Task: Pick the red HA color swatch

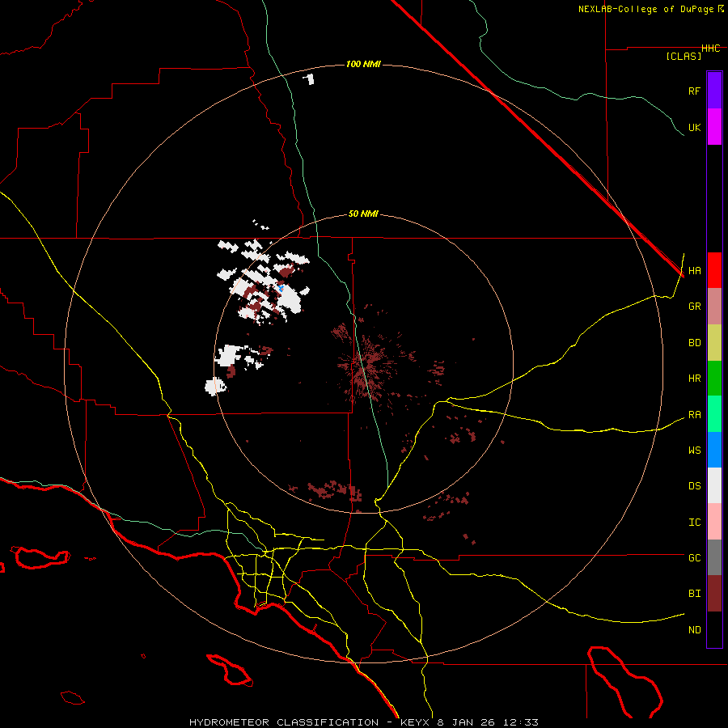Action: 714,270
